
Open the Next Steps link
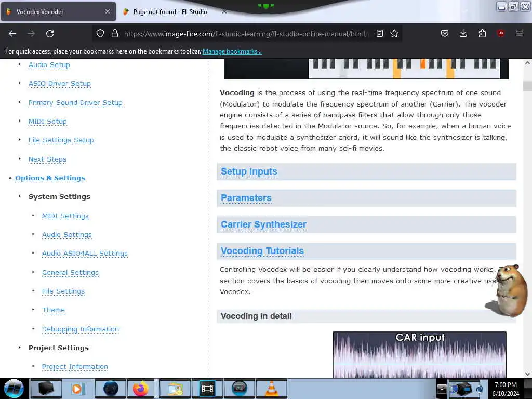[47, 159]
